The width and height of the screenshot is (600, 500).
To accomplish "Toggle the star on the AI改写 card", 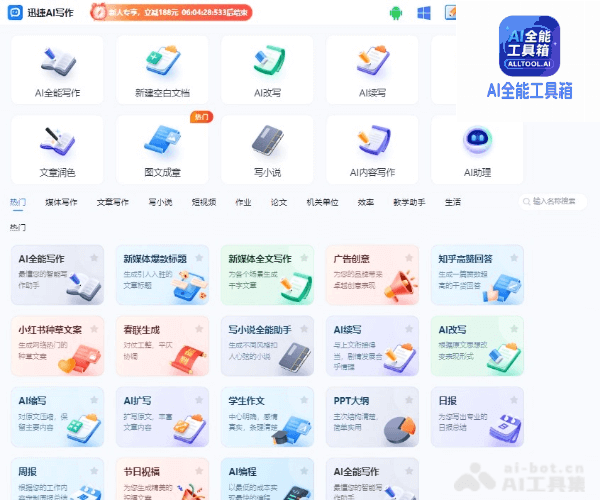I will tap(514, 329).
